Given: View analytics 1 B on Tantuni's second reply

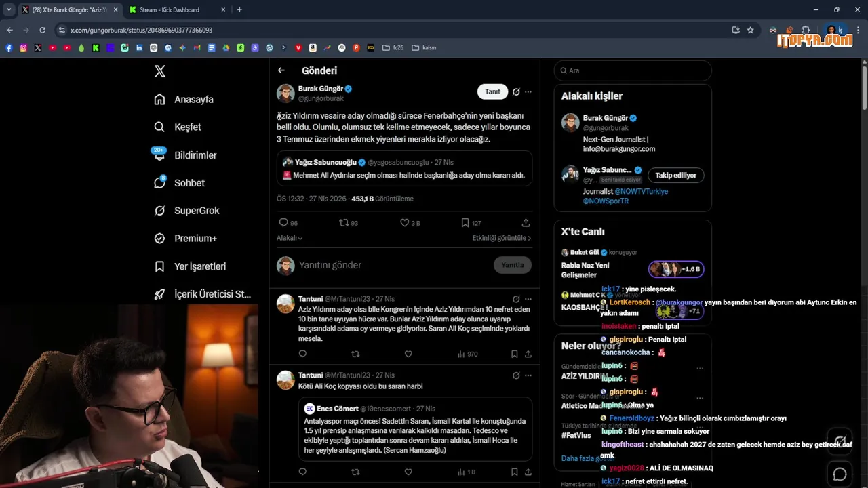Looking at the screenshot, I should (467, 472).
